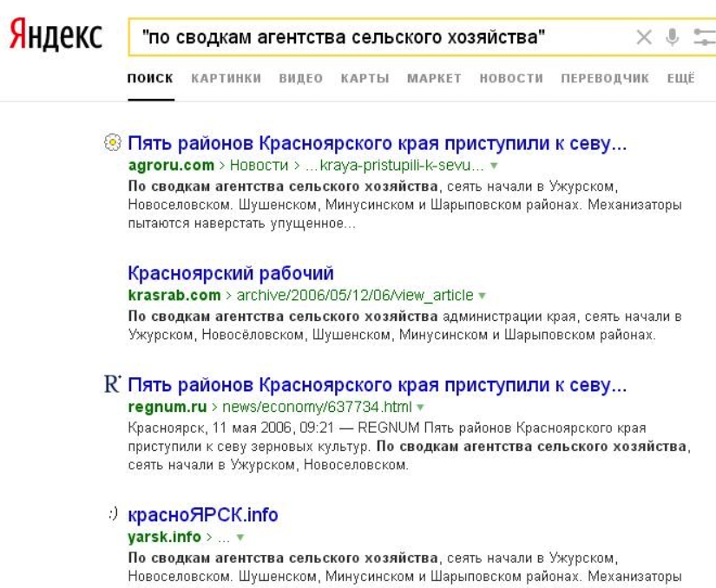Open the Ещё menu
Image resolution: width=716 pixels, height=588 pixels.
[680, 79]
